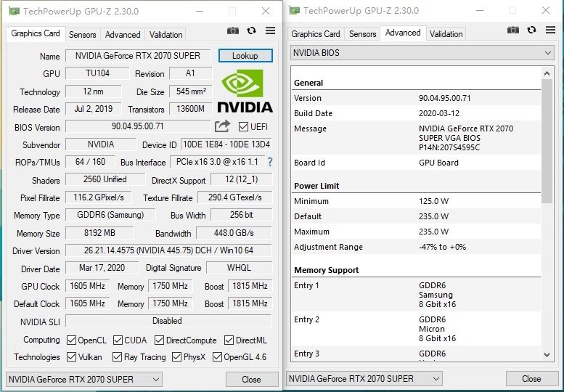The height and width of the screenshot is (392, 564).
Task: Click the Device ID field
Action: coord(226,144)
